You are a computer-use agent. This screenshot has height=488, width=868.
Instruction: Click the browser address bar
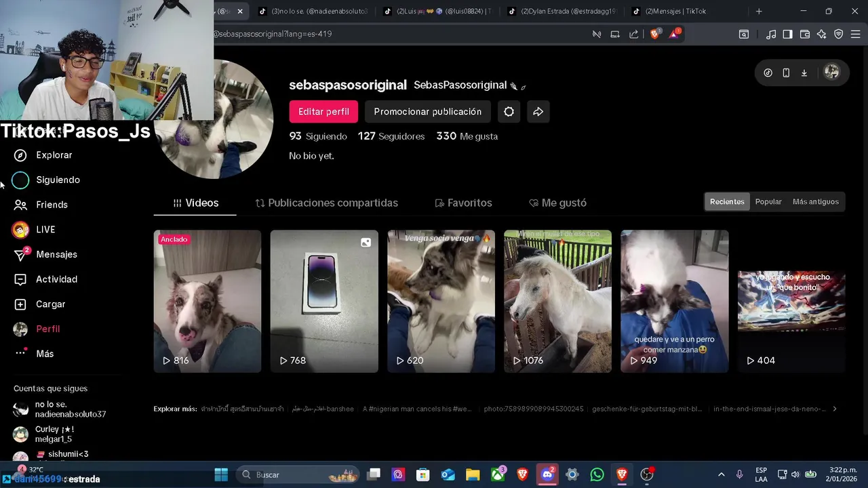coord(400,34)
